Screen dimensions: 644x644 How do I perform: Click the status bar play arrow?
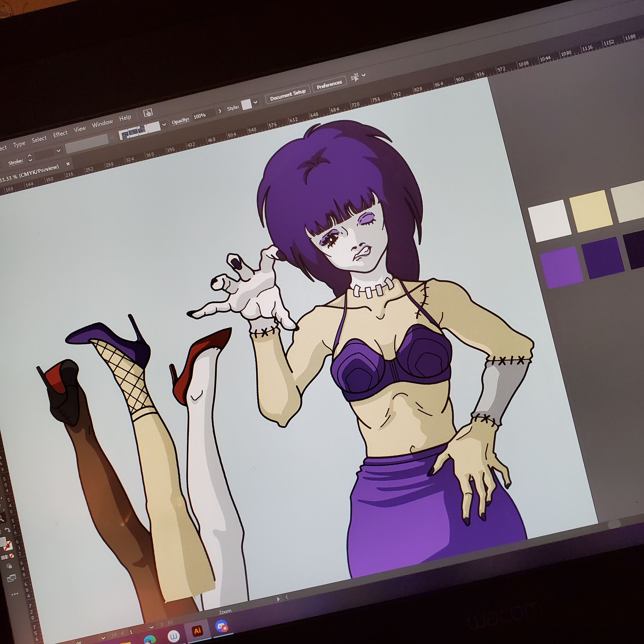[278, 599]
